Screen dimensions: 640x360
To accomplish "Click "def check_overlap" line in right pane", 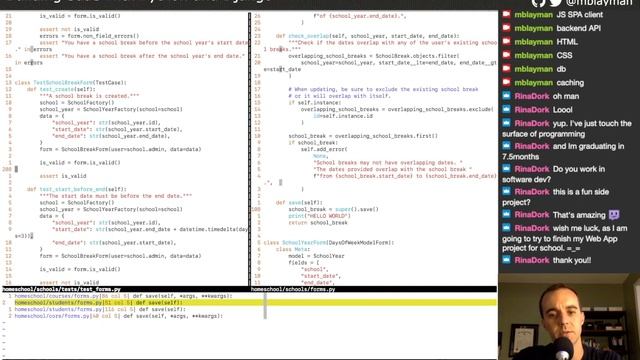I will [367, 36].
